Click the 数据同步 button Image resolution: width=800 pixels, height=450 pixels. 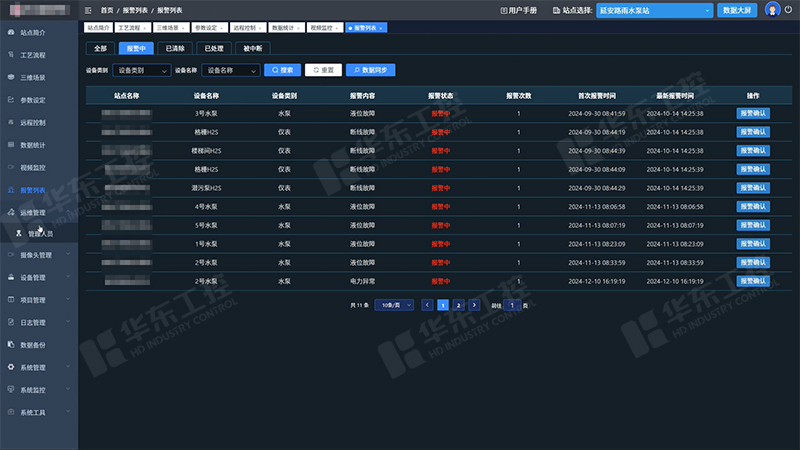click(x=370, y=71)
